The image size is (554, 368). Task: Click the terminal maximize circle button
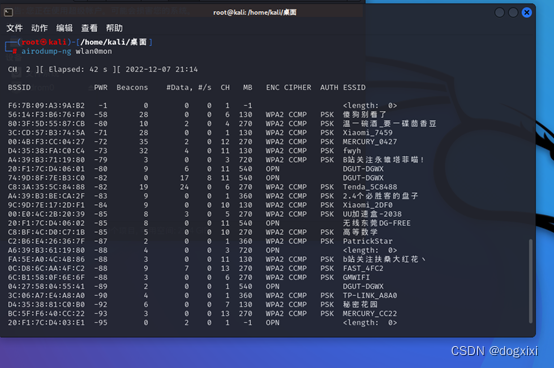click(x=513, y=13)
